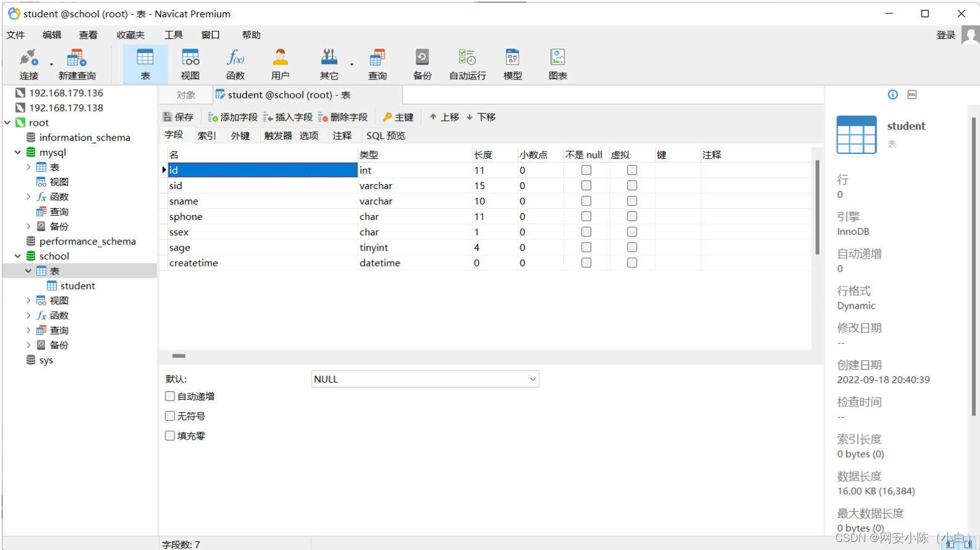This screenshot has width=980, height=550.
Task: Check 不是 null for the sid field
Action: [586, 185]
